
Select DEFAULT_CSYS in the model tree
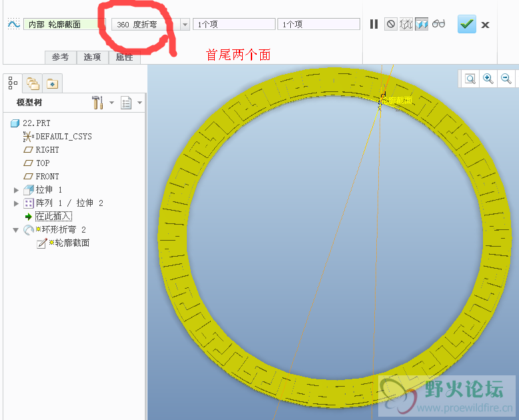[63, 137]
